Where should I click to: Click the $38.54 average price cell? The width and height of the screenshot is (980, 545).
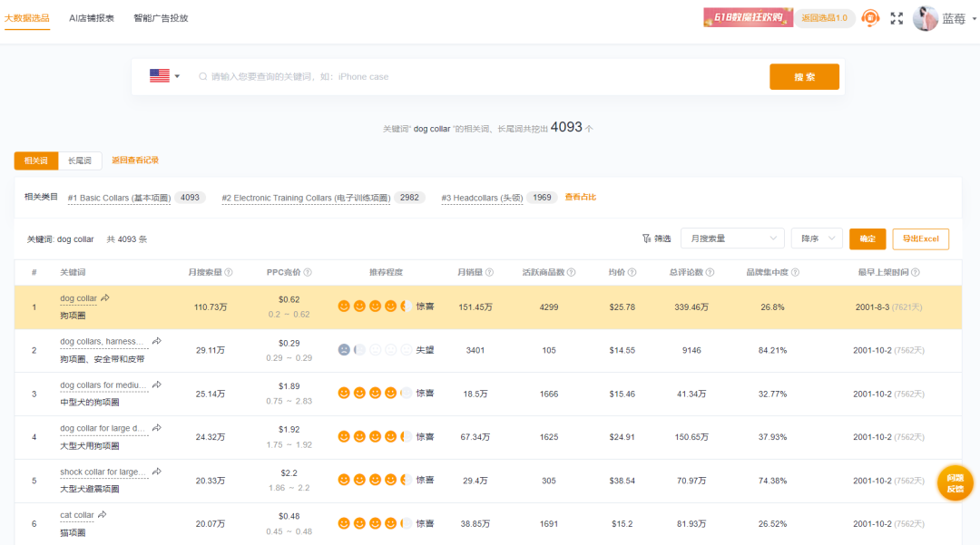click(x=622, y=481)
